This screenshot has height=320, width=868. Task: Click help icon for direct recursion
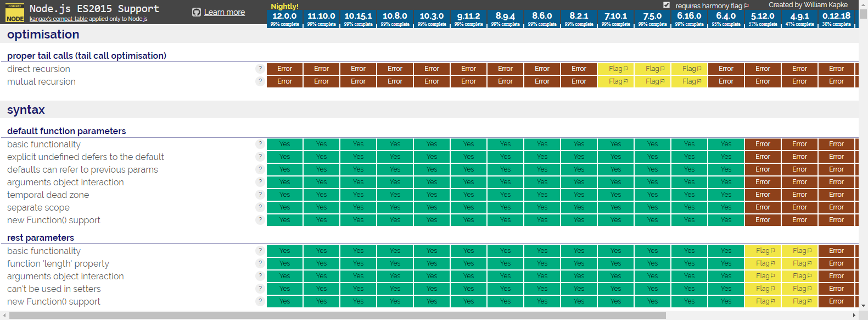(x=260, y=69)
